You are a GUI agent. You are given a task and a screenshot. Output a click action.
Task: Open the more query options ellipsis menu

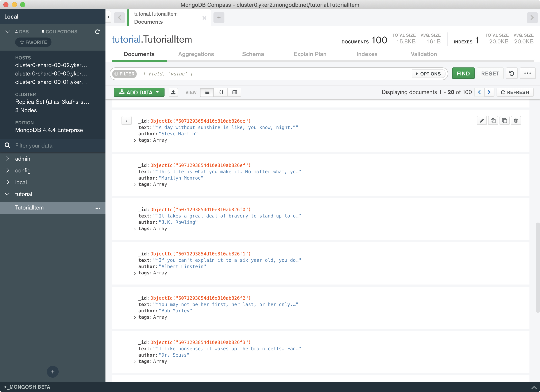527,74
